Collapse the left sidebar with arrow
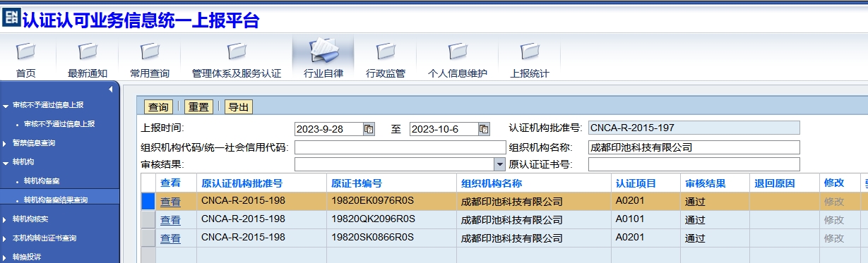The image size is (868, 263). coord(111,89)
